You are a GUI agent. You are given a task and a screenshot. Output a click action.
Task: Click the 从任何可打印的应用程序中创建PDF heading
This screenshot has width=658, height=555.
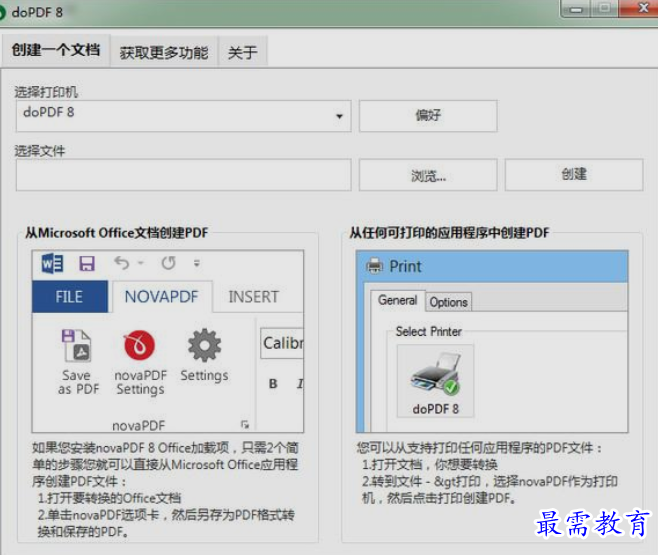pyautogui.click(x=449, y=232)
